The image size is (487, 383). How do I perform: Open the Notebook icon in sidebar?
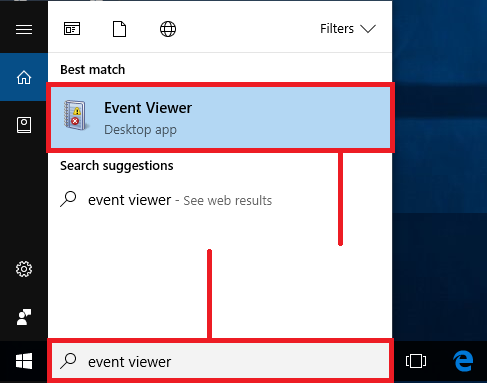click(x=24, y=125)
